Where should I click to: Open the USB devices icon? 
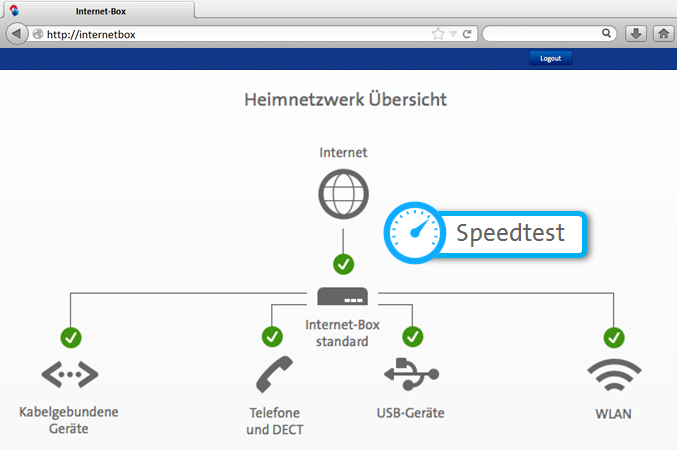(x=411, y=374)
